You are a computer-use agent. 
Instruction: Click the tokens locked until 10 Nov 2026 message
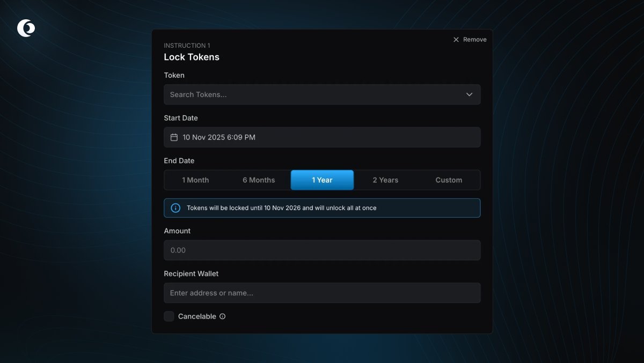[x=282, y=208]
